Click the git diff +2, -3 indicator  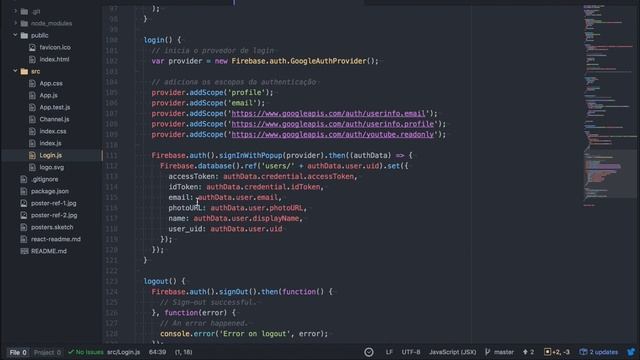557,352
